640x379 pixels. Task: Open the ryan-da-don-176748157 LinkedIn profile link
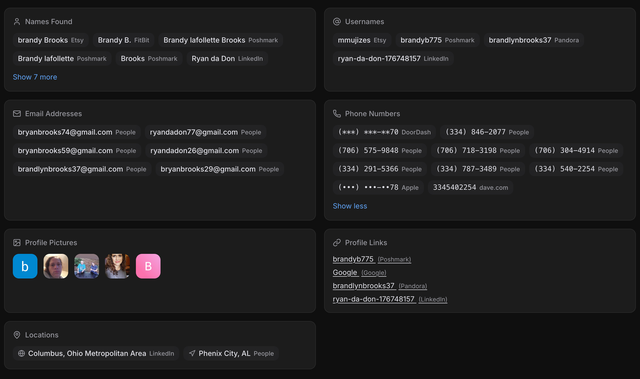click(x=390, y=299)
